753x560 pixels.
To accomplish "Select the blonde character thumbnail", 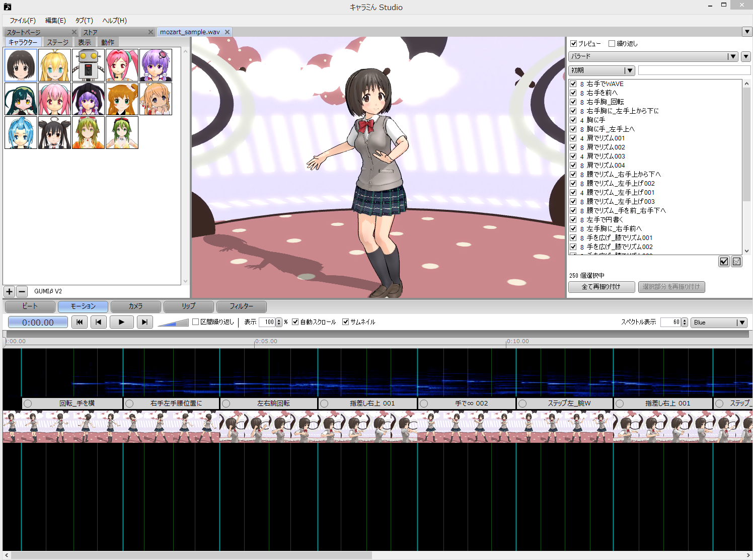I will point(54,65).
